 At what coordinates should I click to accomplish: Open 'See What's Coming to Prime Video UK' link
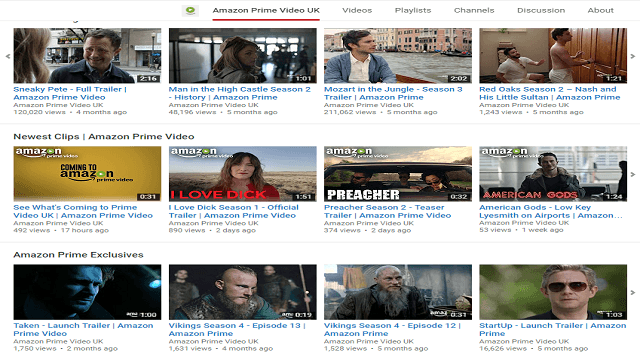[x=83, y=211]
